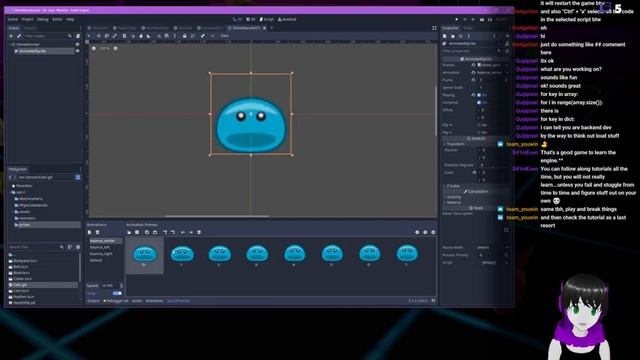
Task: Click the instance scene link icon
Action: (19, 36)
